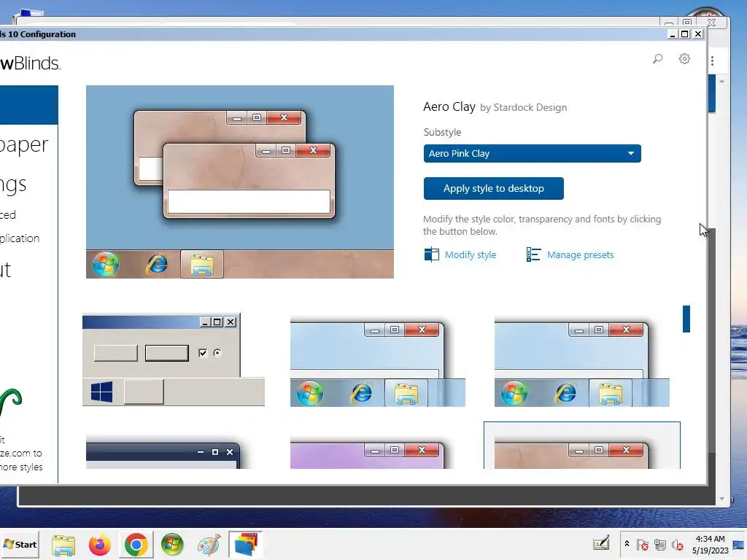This screenshot has height=560, width=747.
Task: Select the sidebar entry ending in 'ced'
Action: [8, 215]
